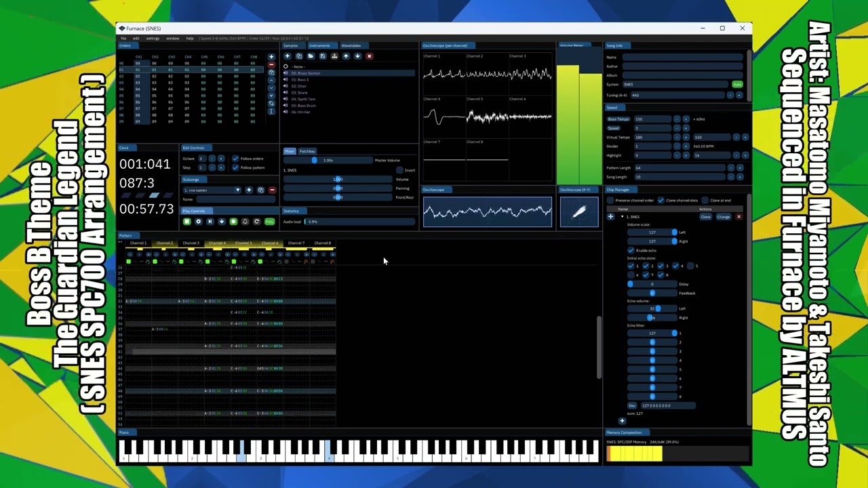Enable Clone at end checkbox
Image resolution: width=868 pixels, height=488 pixels.
coord(705,200)
